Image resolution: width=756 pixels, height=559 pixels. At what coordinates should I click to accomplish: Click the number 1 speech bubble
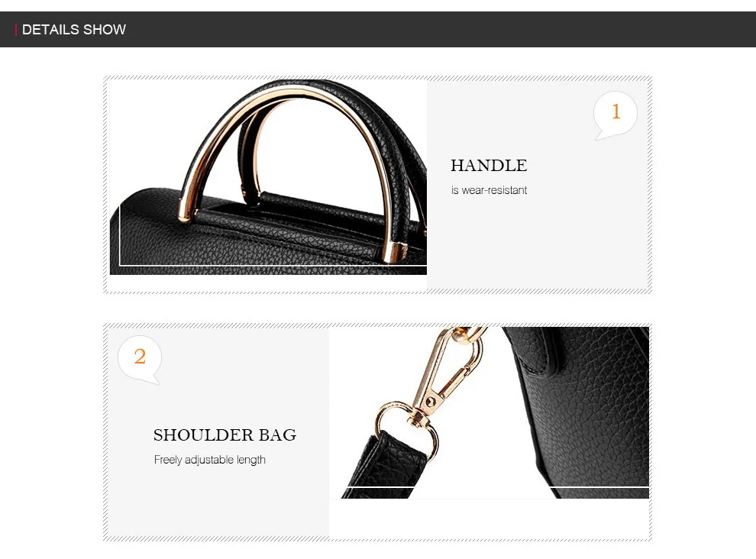(615, 115)
